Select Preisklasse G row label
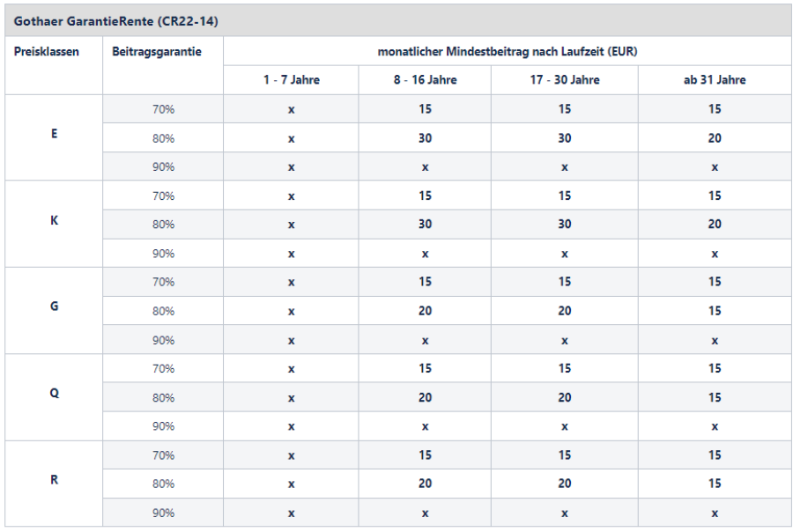 point(54,307)
